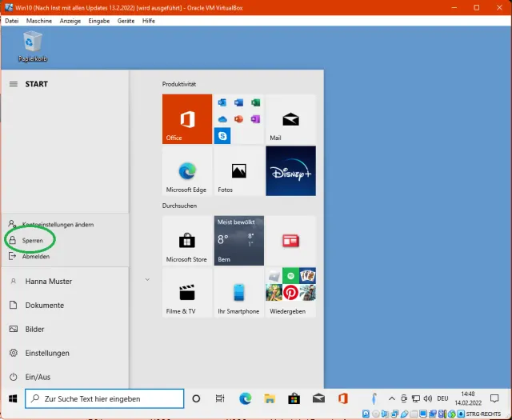Open the Office tile in Start menu
Viewport: 512px width, 420px height.
187,119
